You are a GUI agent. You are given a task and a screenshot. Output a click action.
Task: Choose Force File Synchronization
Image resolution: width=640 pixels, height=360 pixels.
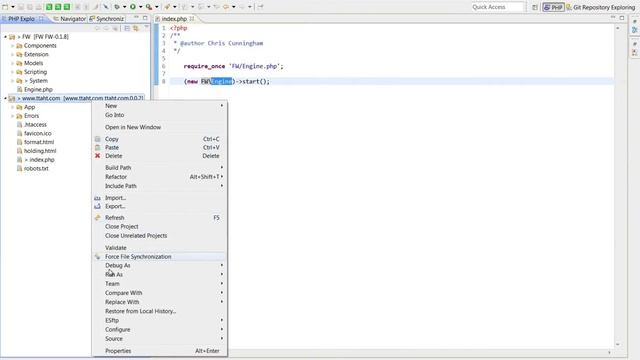click(159, 257)
